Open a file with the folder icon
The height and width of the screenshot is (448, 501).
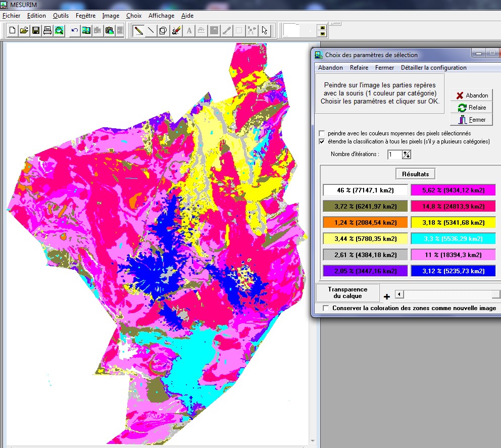[24, 30]
